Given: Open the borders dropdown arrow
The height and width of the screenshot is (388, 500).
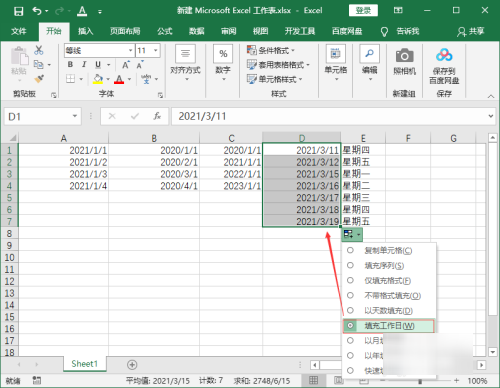Looking at the screenshot, I should pos(81,79).
